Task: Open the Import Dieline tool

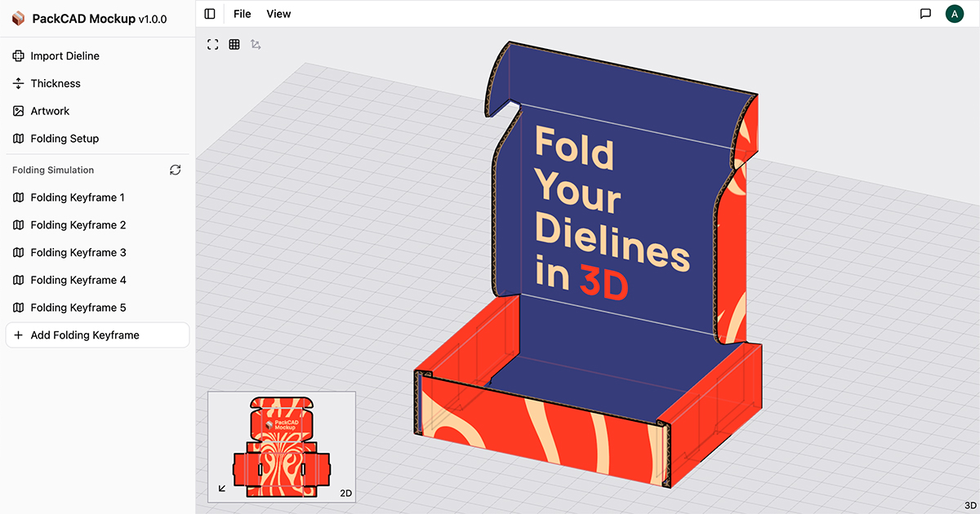Action: (x=65, y=55)
